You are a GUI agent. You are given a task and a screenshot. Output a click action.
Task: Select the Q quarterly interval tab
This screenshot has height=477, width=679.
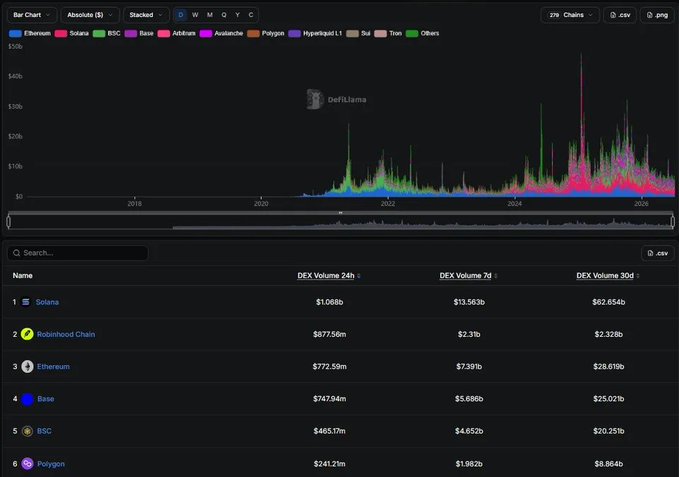click(x=224, y=15)
